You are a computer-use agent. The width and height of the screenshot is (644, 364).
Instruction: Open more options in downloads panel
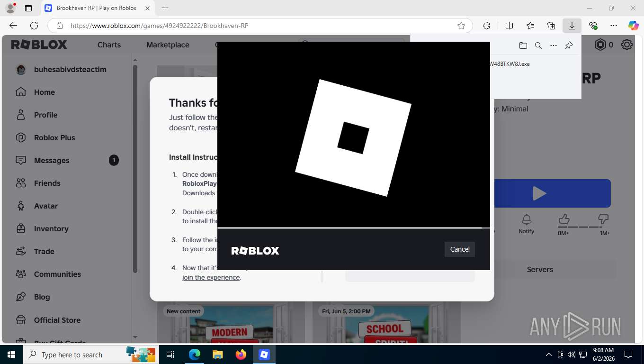(553, 45)
